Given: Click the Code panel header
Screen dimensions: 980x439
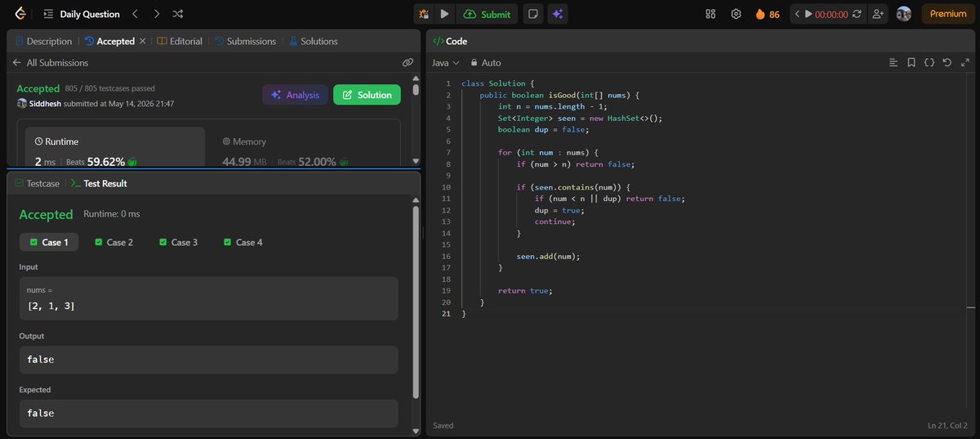Looking at the screenshot, I should 450,41.
